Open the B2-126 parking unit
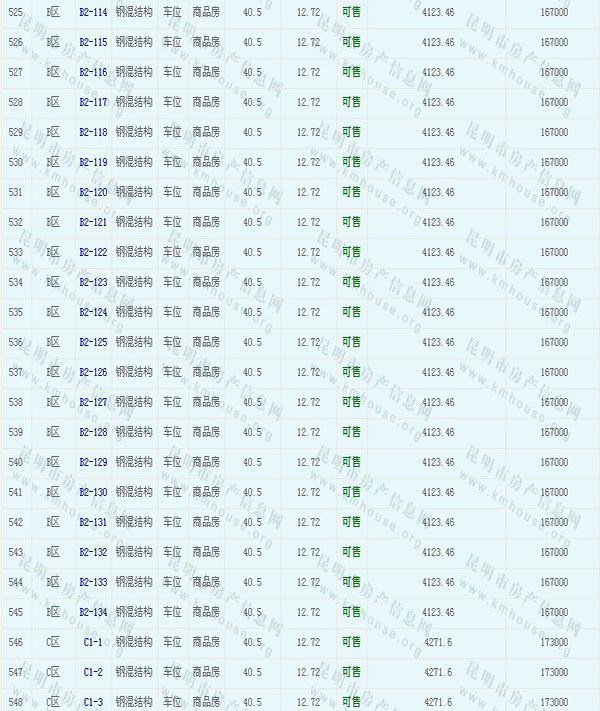The height and width of the screenshot is (711, 600). click(x=93, y=372)
